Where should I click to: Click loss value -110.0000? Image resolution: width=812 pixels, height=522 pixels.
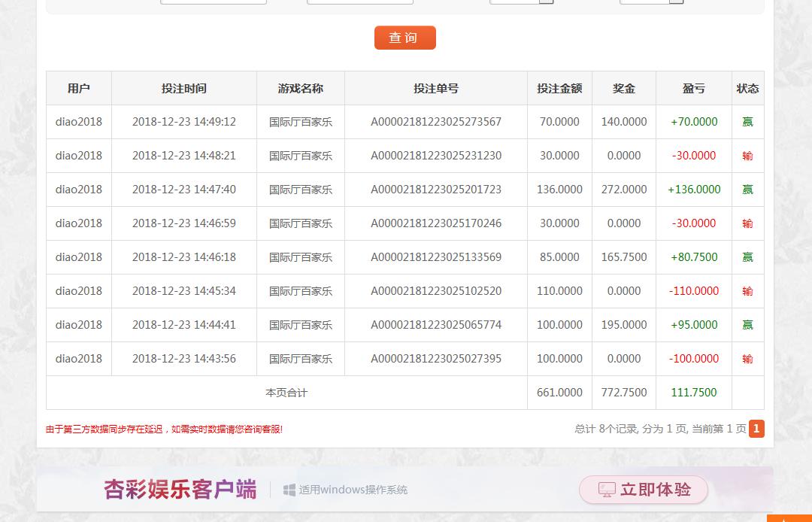694,291
